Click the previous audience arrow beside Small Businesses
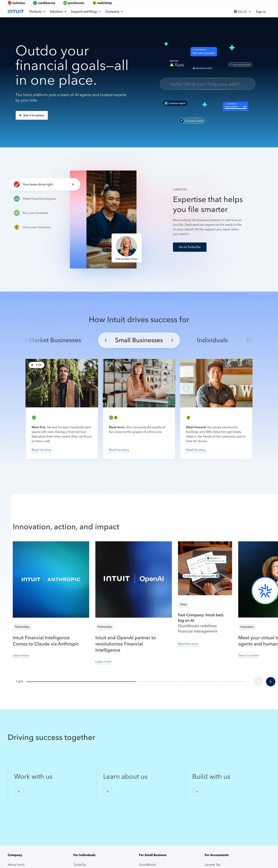The width and height of the screenshot is (278, 868). [x=106, y=340]
